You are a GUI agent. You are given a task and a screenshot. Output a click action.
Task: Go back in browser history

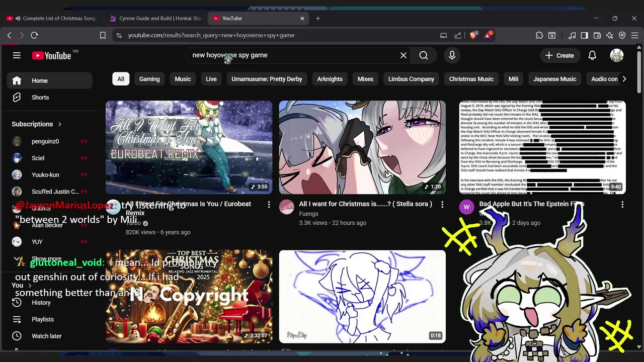pyautogui.click(x=9, y=35)
